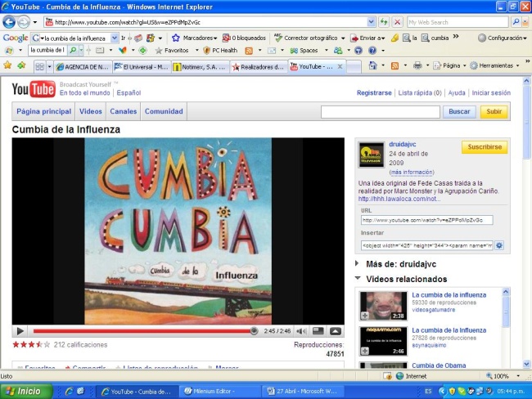This screenshot has height=399, width=532.
Task: Click the YouTube logo
Action: coord(33,88)
